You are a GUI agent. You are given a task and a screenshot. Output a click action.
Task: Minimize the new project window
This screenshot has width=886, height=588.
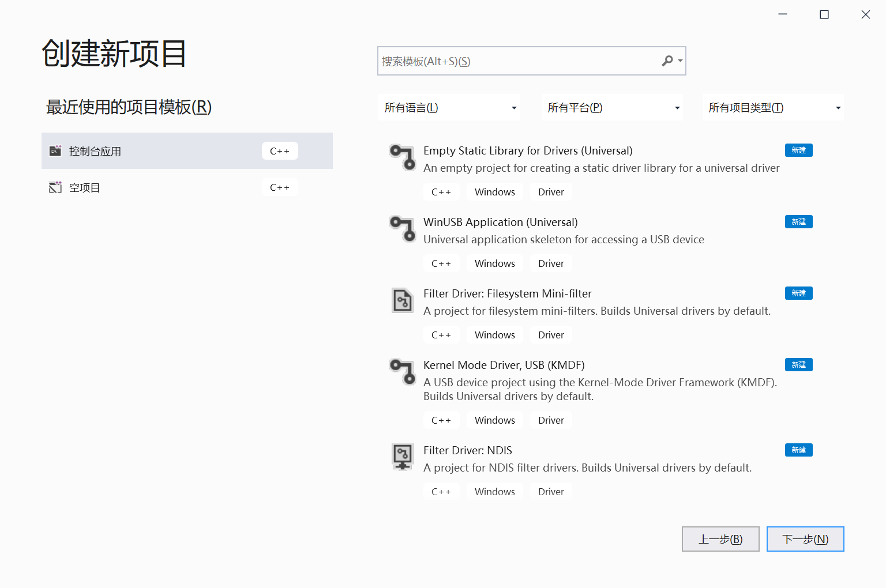coord(783,14)
